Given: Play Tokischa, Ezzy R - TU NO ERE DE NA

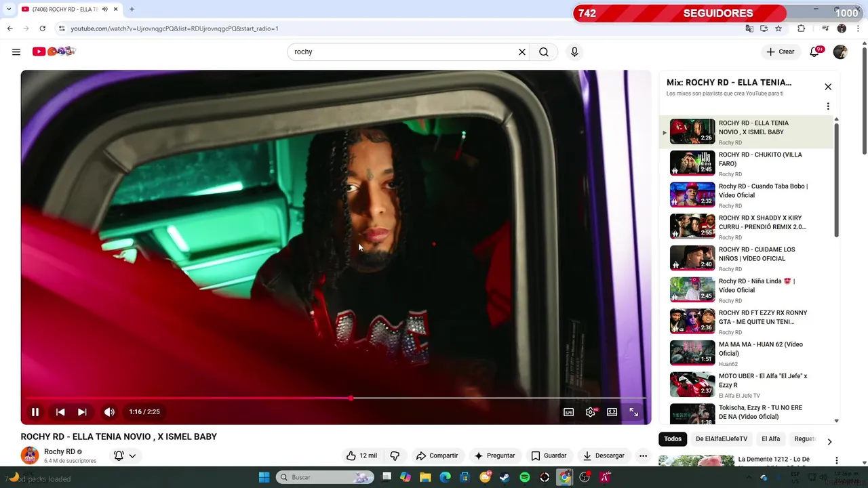Looking at the screenshot, I should click(746, 413).
